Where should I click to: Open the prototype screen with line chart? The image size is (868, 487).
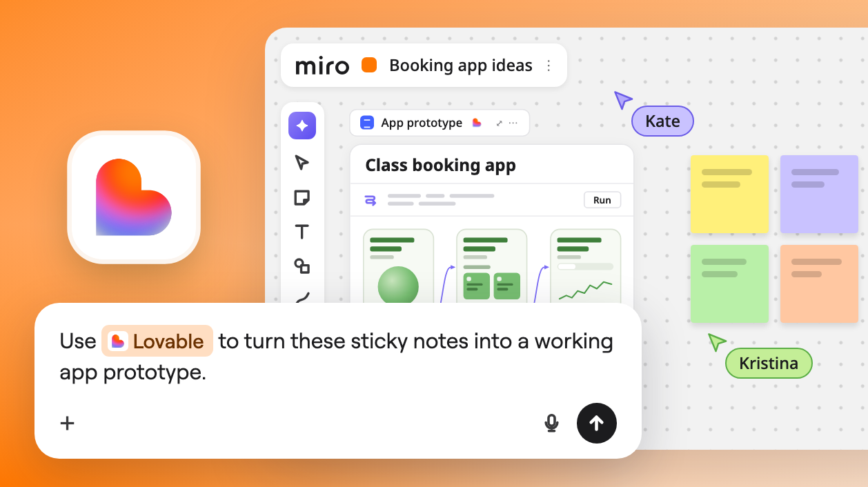(x=585, y=266)
